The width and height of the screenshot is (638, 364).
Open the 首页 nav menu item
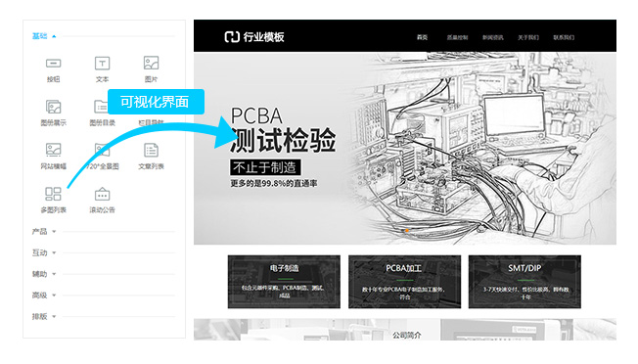click(x=423, y=37)
